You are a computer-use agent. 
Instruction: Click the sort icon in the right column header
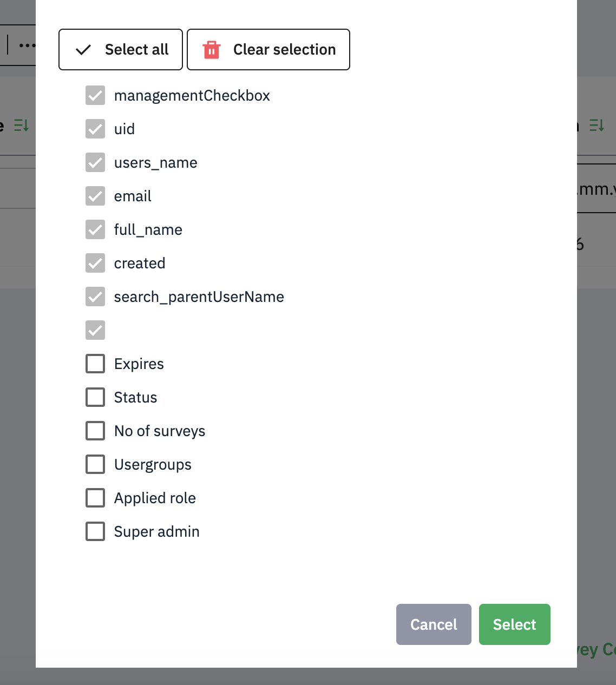coord(597,126)
